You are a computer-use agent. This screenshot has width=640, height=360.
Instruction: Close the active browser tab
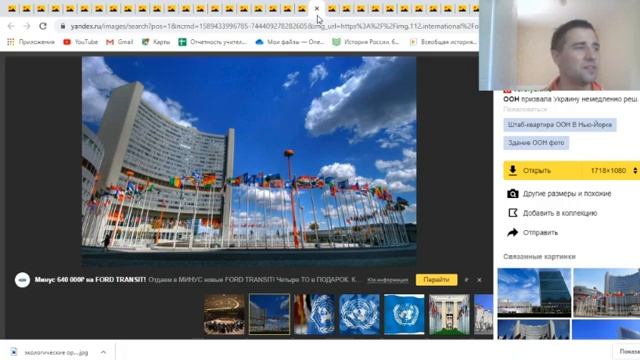[317, 9]
